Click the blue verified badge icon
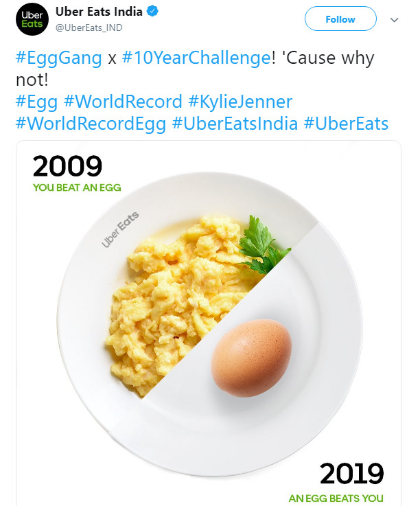Viewport: 420px width, 506px height. [x=152, y=11]
